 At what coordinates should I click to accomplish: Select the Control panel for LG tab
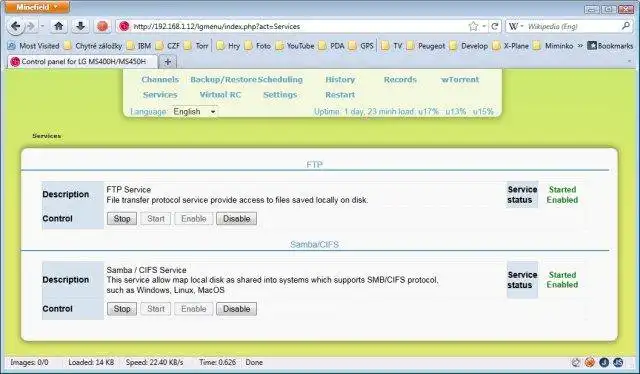82,62
